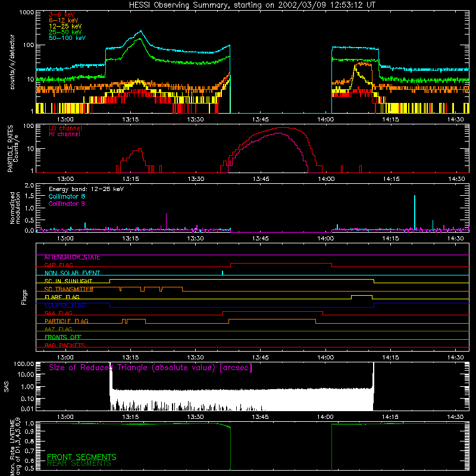The width and height of the screenshot is (476, 476).
Task: Select the LO channel legend label
Action: click(65, 128)
